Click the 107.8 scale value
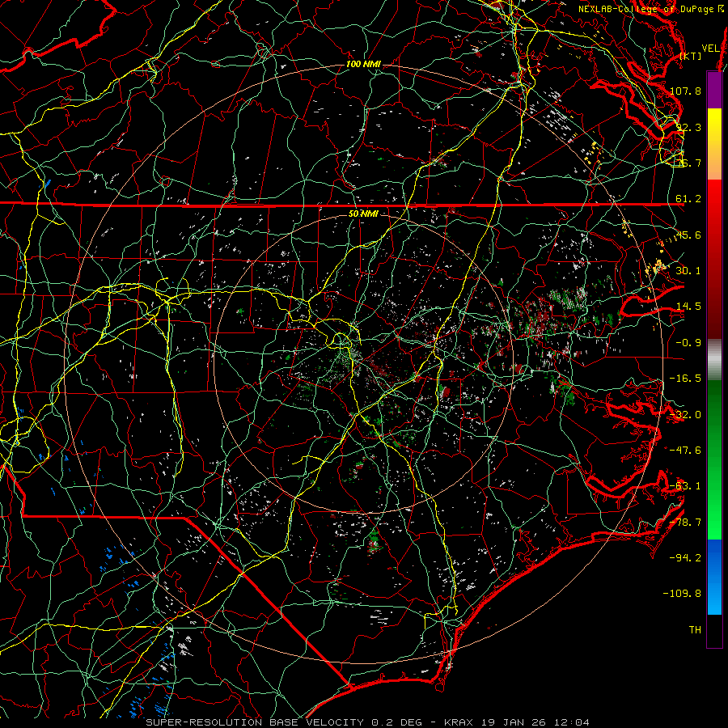Screen dimensions: 728x728 click(x=685, y=91)
